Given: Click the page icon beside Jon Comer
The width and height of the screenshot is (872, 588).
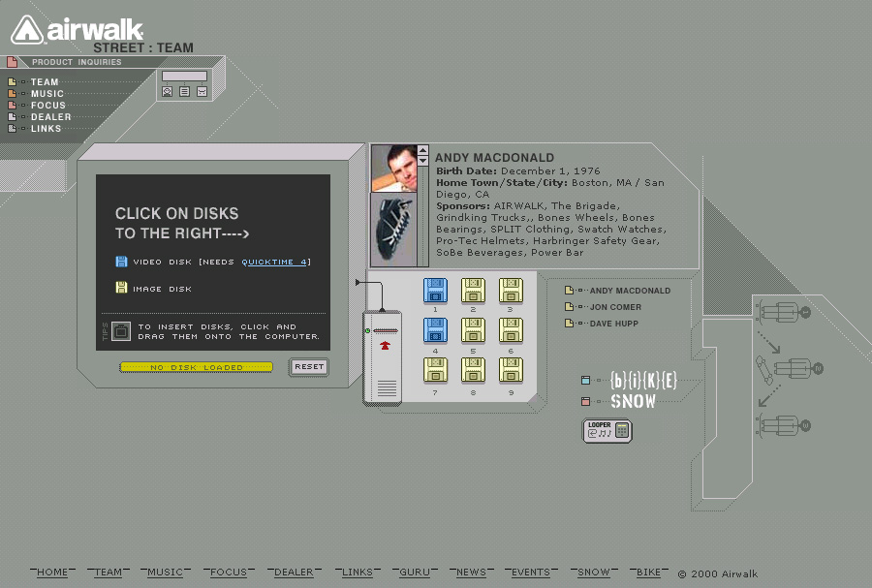Looking at the screenshot, I should pyautogui.click(x=569, y=307).
